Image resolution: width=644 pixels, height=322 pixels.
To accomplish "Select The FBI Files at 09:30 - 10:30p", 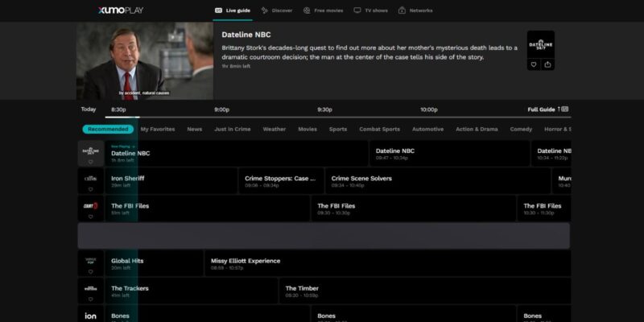I will 414,208.
